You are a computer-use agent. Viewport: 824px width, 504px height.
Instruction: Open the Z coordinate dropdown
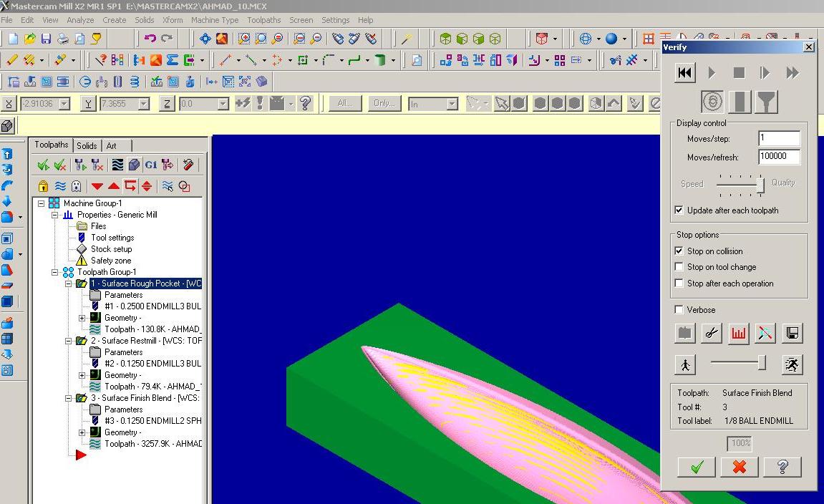[223, 104]
